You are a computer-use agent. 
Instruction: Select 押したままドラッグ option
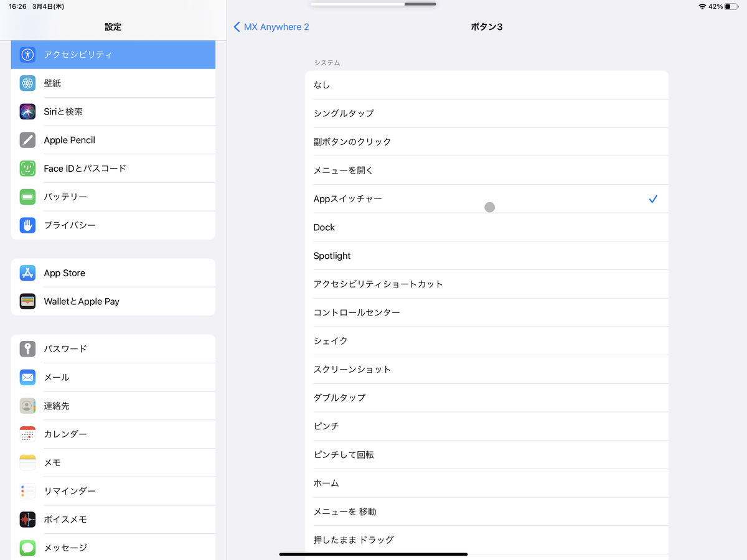tap(487, 540)
